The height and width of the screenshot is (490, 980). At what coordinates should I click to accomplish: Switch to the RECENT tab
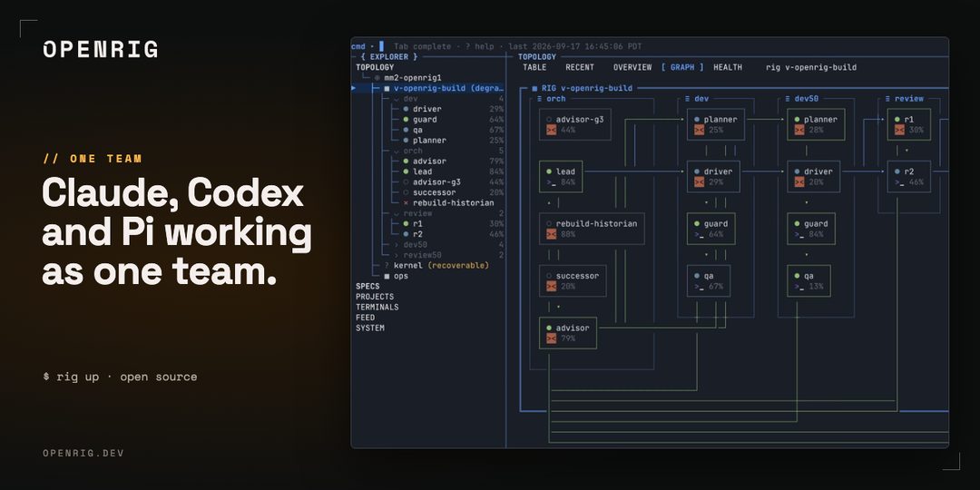(579, 67)
